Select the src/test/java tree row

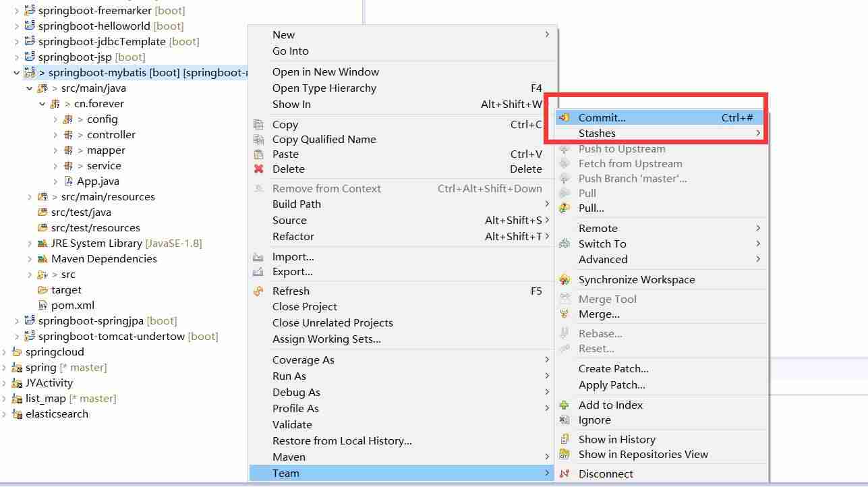coord(74,212)
